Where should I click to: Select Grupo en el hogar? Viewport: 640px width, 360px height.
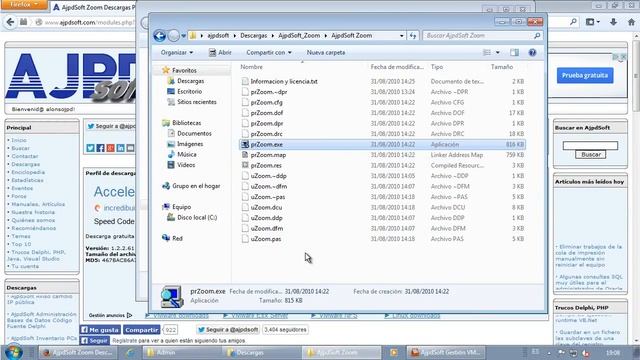click(196, 186)
